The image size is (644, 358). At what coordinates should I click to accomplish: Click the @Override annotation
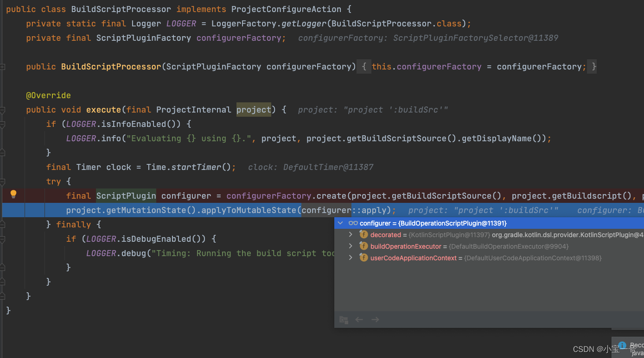coord(49,95)
